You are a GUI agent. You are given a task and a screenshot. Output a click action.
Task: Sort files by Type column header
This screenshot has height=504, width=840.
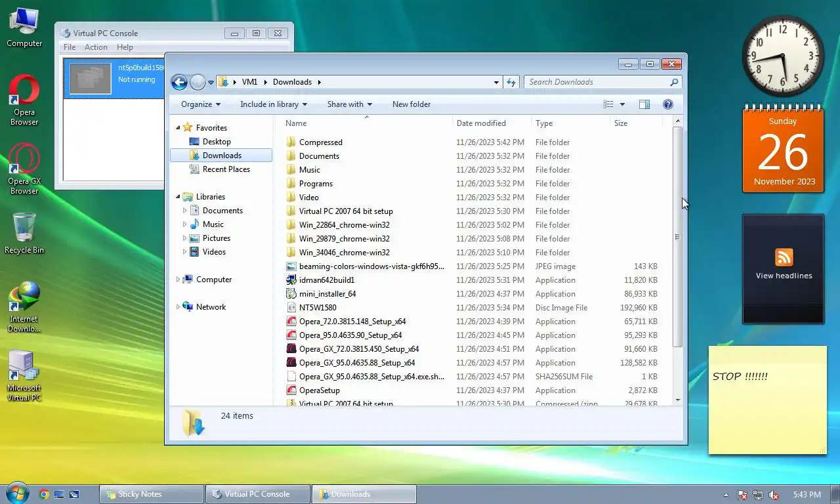pyautogui.click(x=571, y=123)
